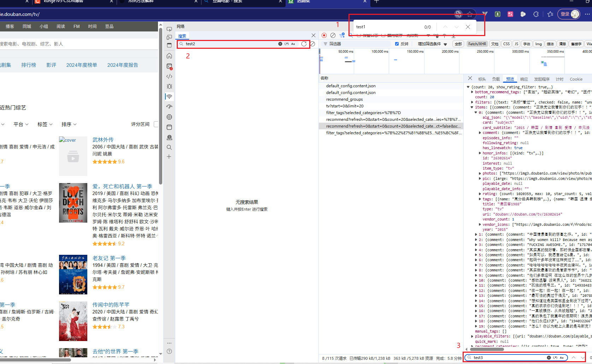The image size is (592, 364).
Task: Refresh the test2 search results
Action: (304, 44)
